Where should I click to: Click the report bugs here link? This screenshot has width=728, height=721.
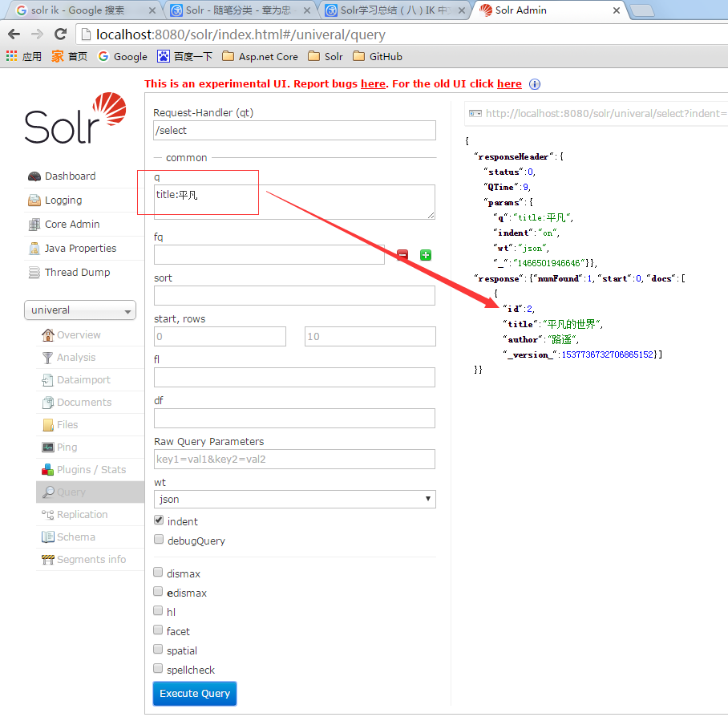(x=373, y=84)
